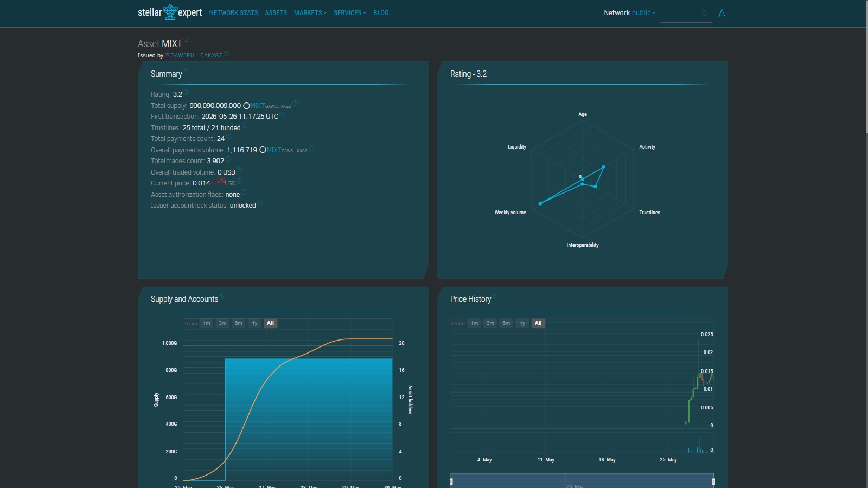868x488 pixels.
Task: Open the Blog menu item
Action: (x=381, y=13)
